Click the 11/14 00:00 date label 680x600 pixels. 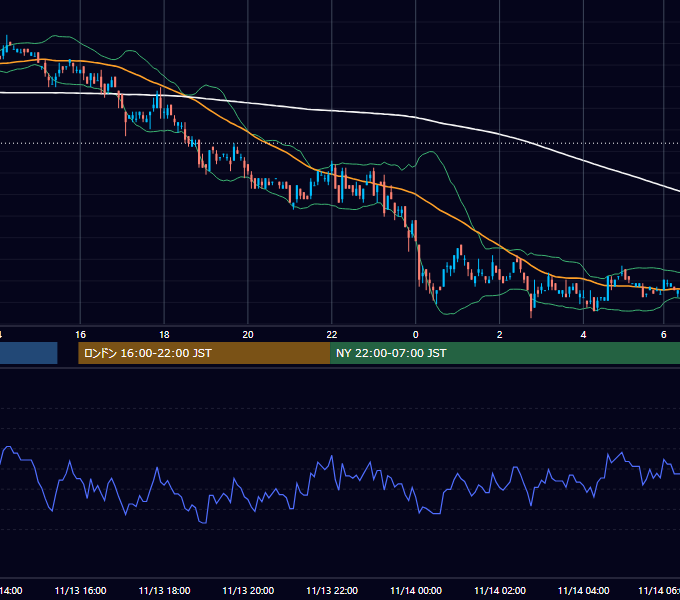416,590
